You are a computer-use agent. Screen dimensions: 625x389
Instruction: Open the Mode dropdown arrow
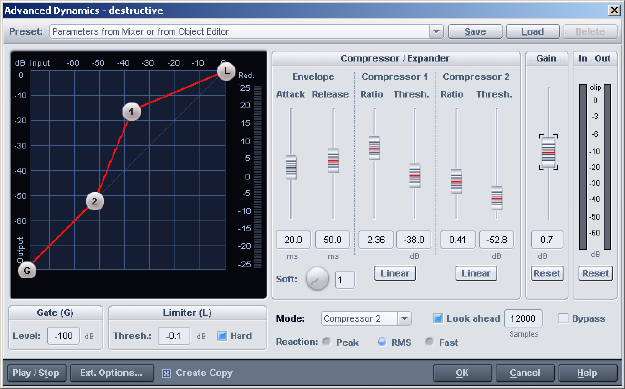[404, 318]
